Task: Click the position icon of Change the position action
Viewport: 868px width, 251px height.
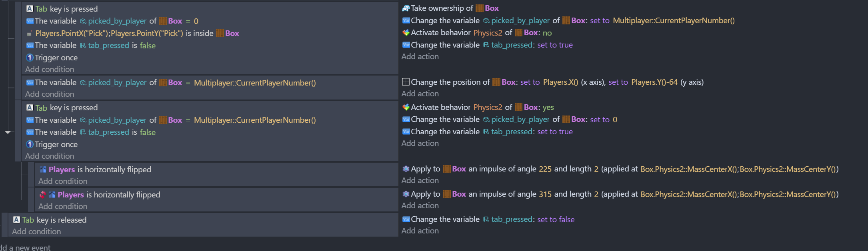Action: [406, 82]
